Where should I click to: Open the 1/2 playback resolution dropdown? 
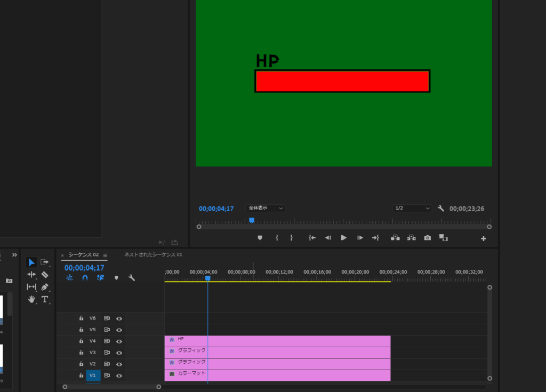click(x=412, y=208)
